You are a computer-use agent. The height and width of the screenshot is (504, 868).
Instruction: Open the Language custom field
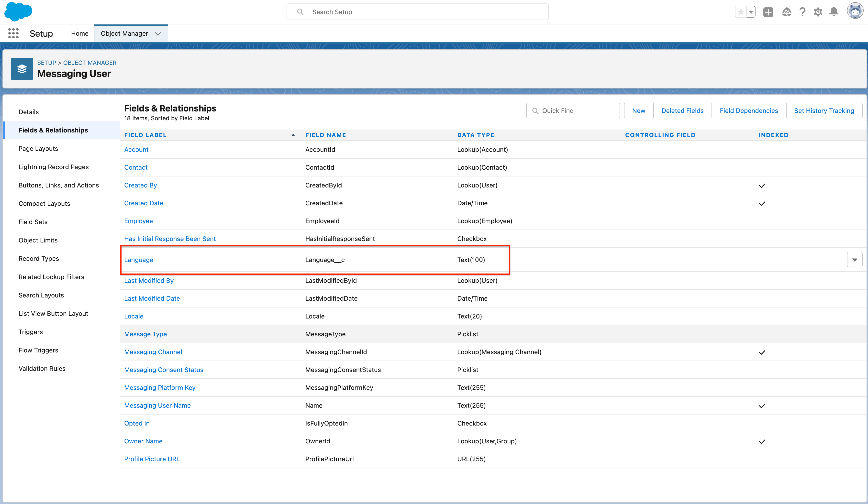pyautogui.click(x=138, y=260)
